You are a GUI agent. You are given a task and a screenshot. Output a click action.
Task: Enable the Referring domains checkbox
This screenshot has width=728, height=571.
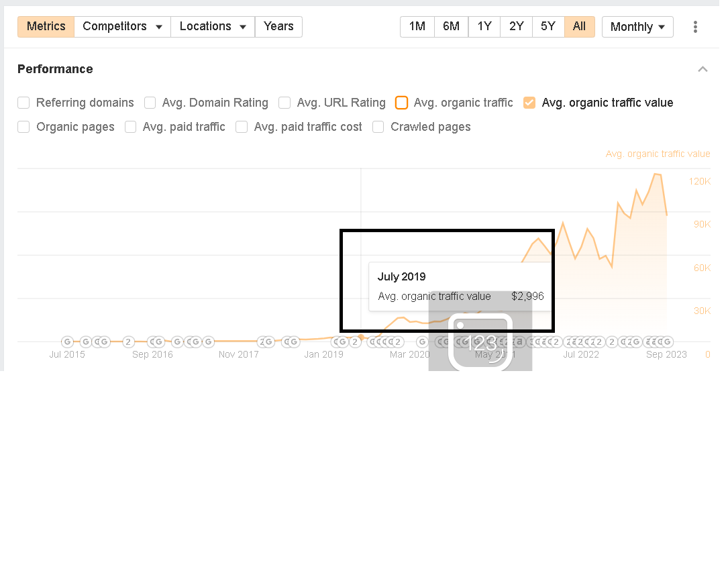[24, 103]
